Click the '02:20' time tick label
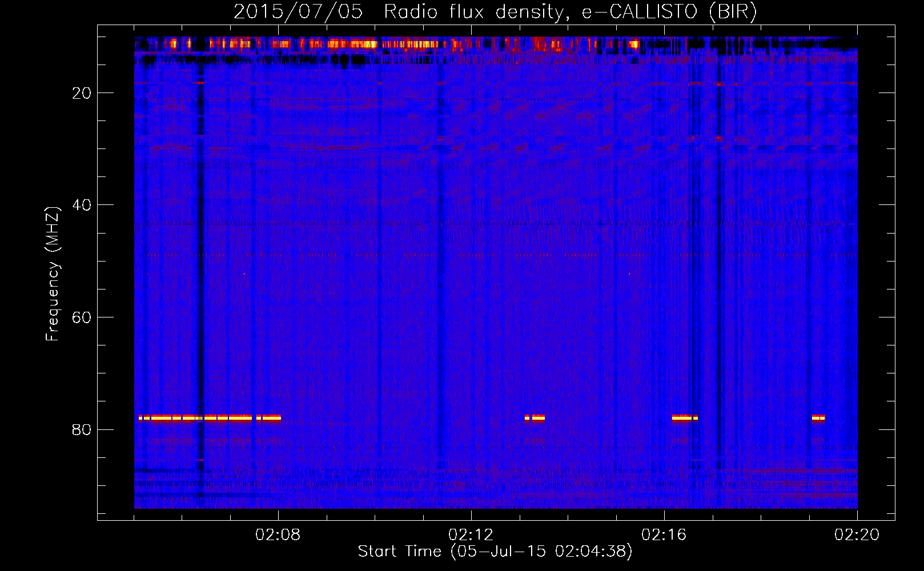The image size is (924, 571). coord(857,535)
